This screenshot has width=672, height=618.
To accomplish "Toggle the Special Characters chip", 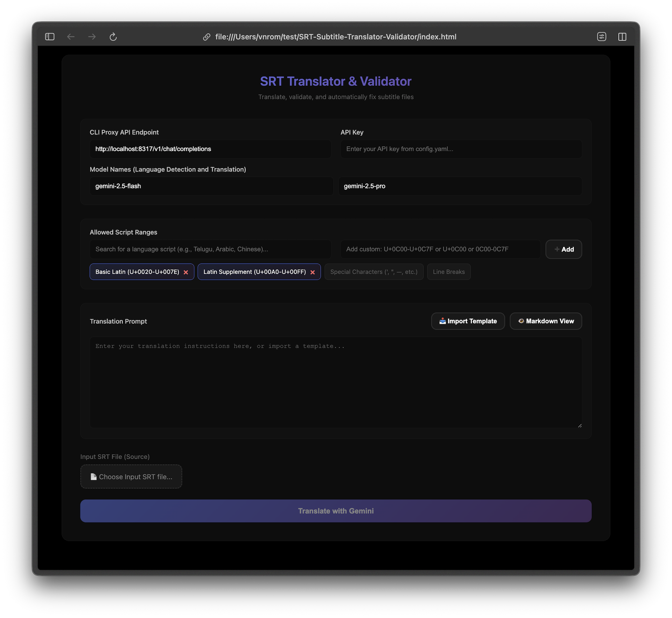I will pyautogui.click(x=373, y=272).
